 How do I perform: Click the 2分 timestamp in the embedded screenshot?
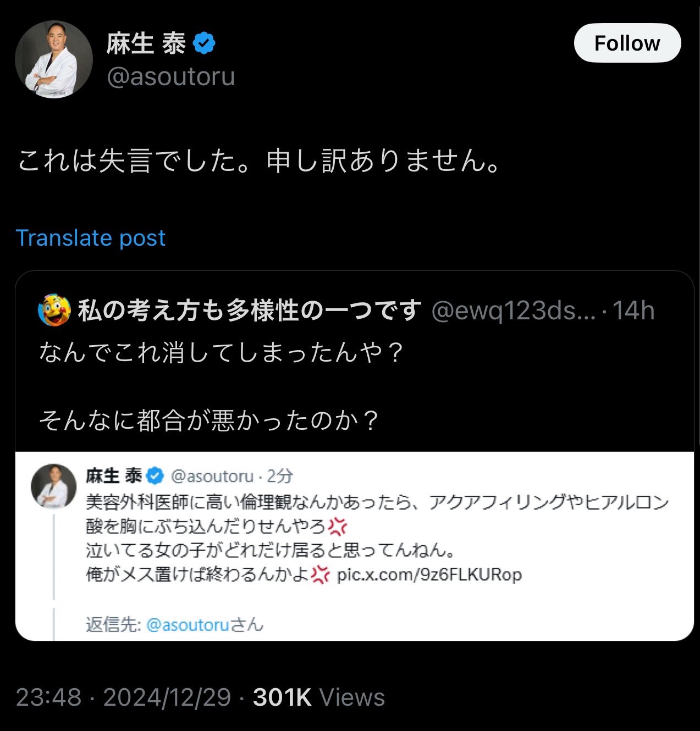pos(280,476)
